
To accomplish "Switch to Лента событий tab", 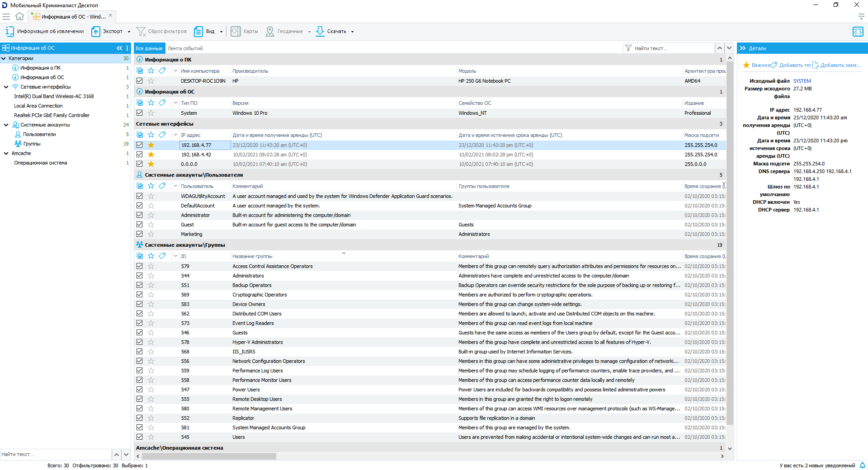I will pos(185,48).
